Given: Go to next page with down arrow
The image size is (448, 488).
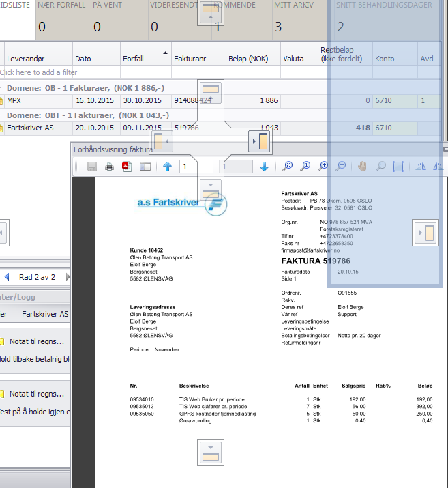Looking at the screenshot, I should click(x=264, y=167).
